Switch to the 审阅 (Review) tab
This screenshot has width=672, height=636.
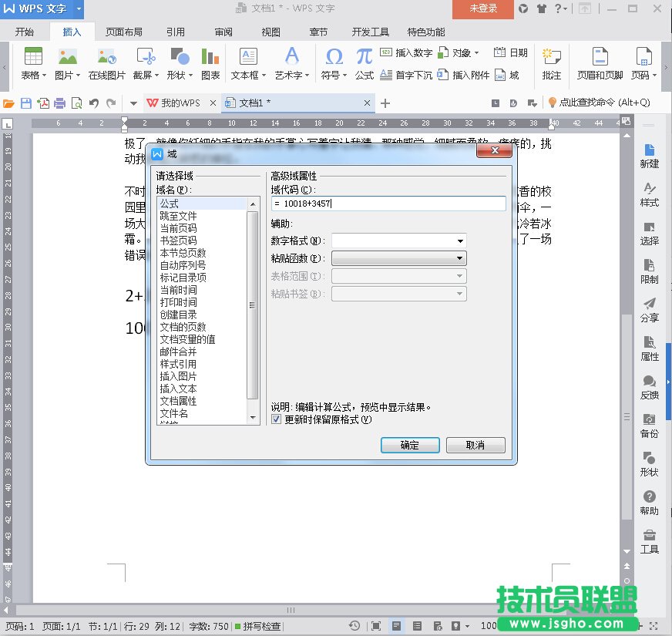tap(223, 32)
